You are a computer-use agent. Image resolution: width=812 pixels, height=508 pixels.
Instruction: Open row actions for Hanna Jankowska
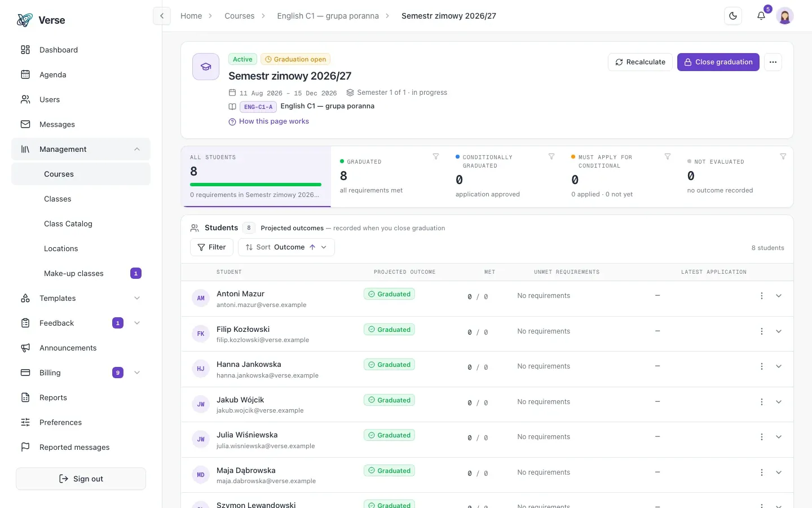click(x=762, y=366)
